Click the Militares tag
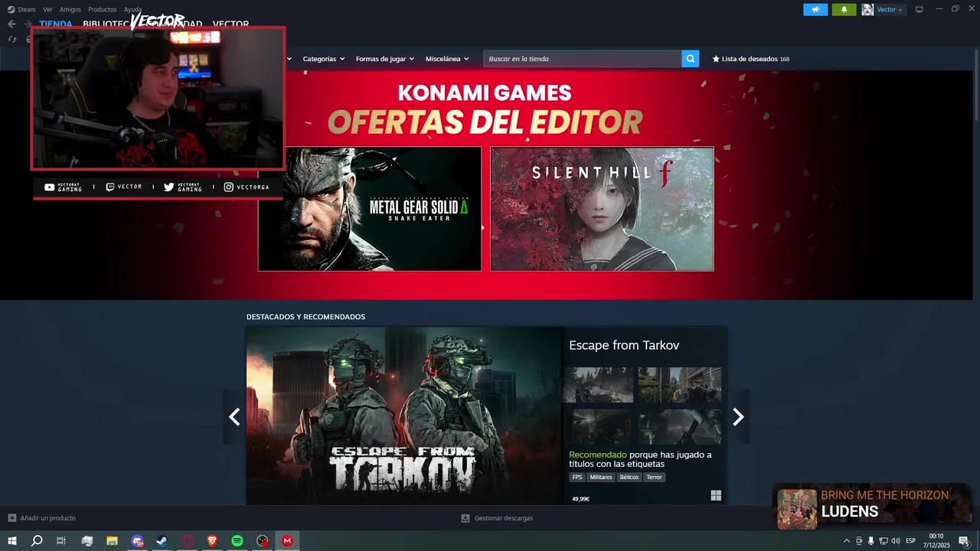 pyautogui.click(x=601, y=477)
